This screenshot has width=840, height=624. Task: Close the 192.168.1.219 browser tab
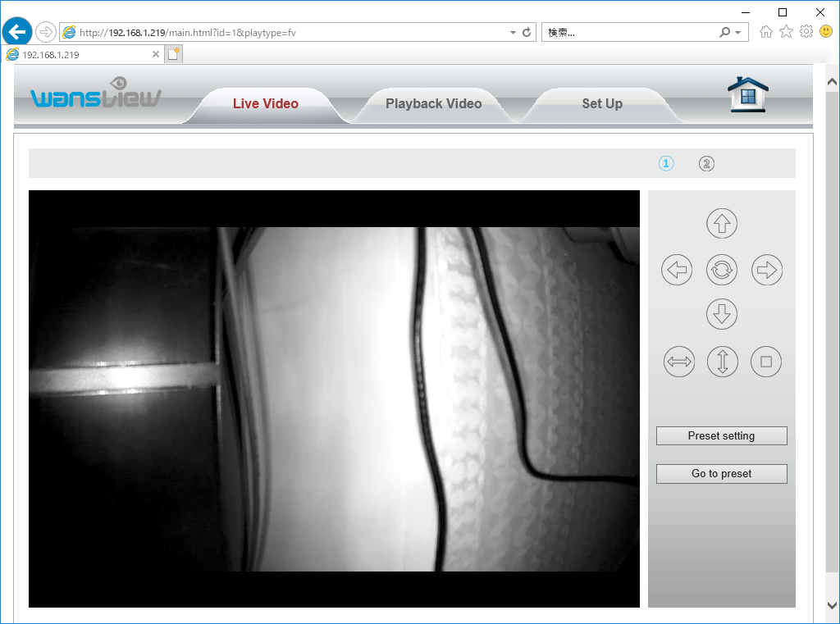[x=155, y=54]
